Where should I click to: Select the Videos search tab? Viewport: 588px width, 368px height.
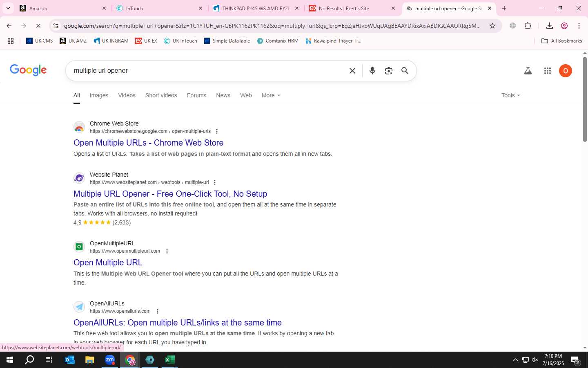[x=127, y=95]
